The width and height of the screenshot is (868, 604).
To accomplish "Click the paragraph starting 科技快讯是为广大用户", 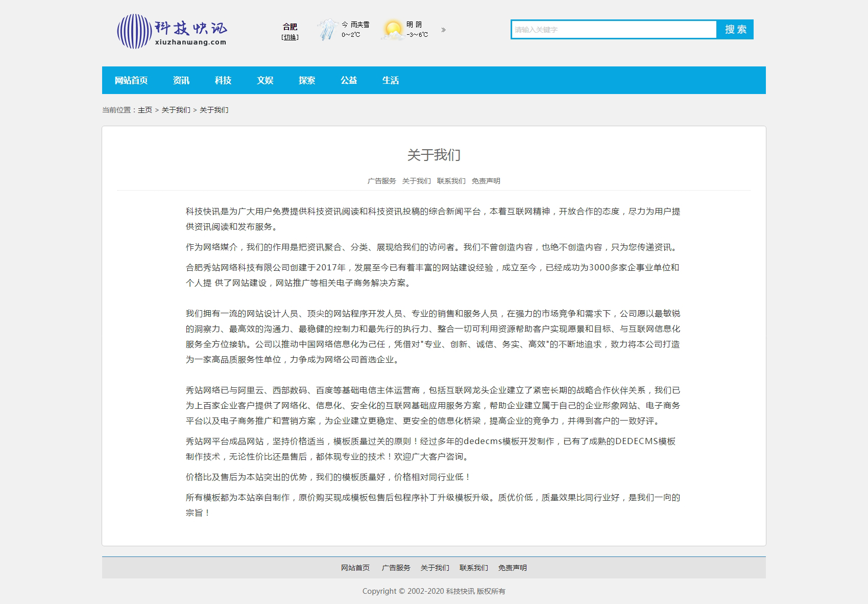I will tap(433, 219).
